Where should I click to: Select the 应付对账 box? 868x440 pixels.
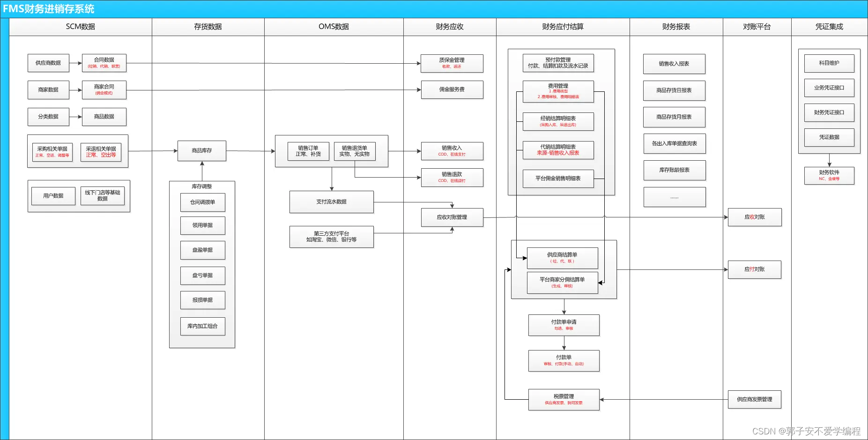click(x=755, y=269)
